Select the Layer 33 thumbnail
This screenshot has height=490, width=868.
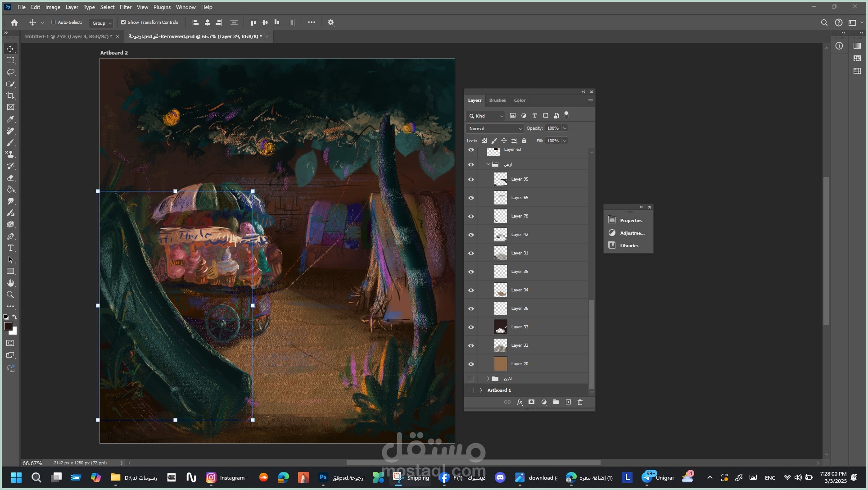point(501,327)
